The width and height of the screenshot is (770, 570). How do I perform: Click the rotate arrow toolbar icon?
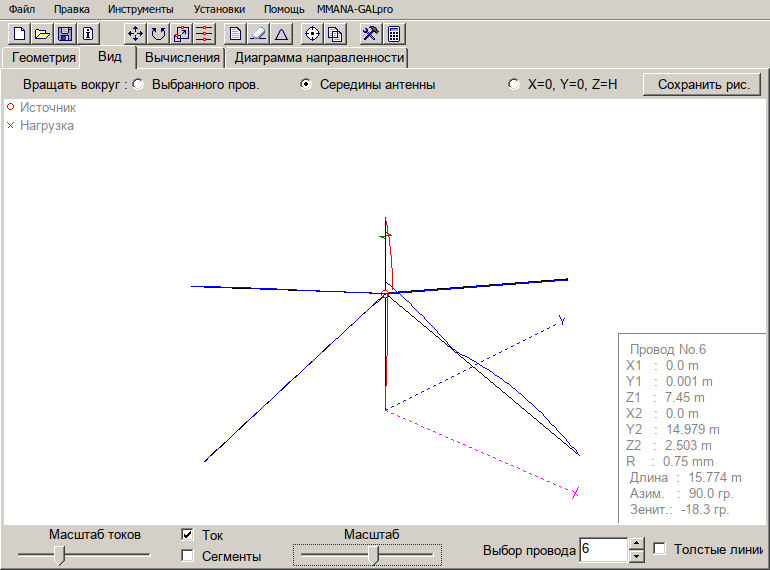[x=159, y=33]
